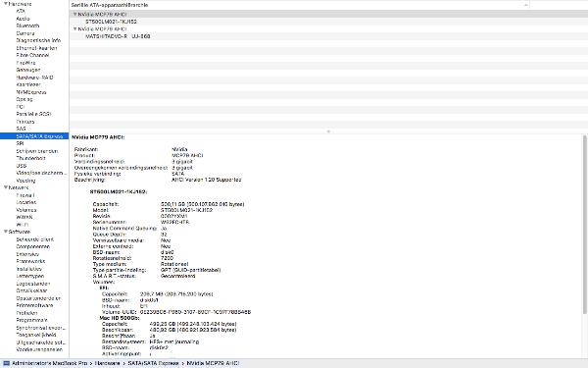Select Extensies under Software

27,254
